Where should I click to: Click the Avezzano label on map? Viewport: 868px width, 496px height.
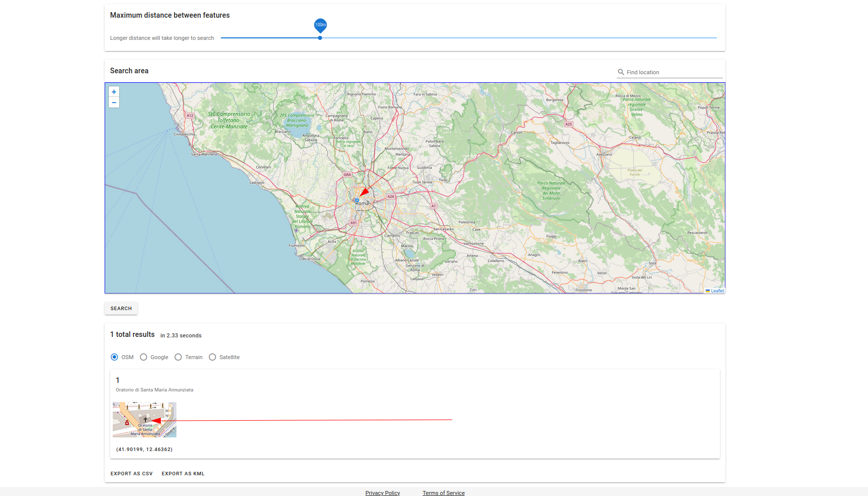(604, 155)
